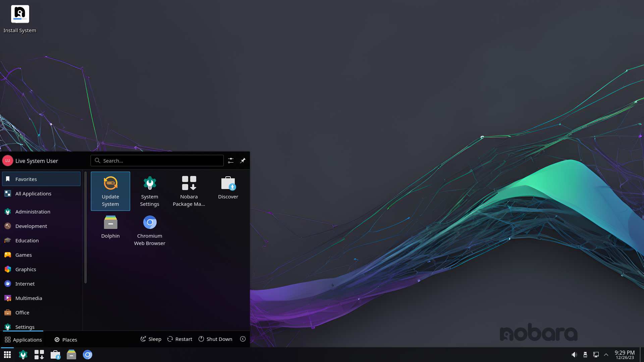This screenshot has height=362, width=644.
Task: Launch System Settings from favorites grid
Action: (150, 191)
